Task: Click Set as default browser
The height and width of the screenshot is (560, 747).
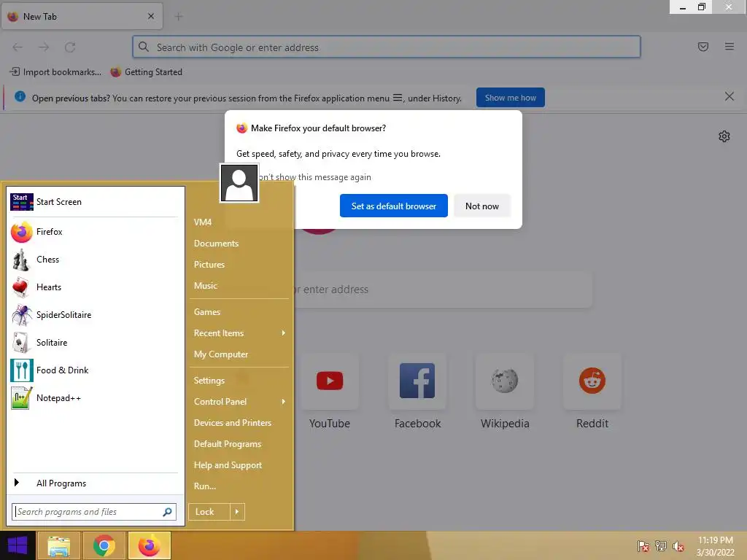Action: click(x=393, y=206)
